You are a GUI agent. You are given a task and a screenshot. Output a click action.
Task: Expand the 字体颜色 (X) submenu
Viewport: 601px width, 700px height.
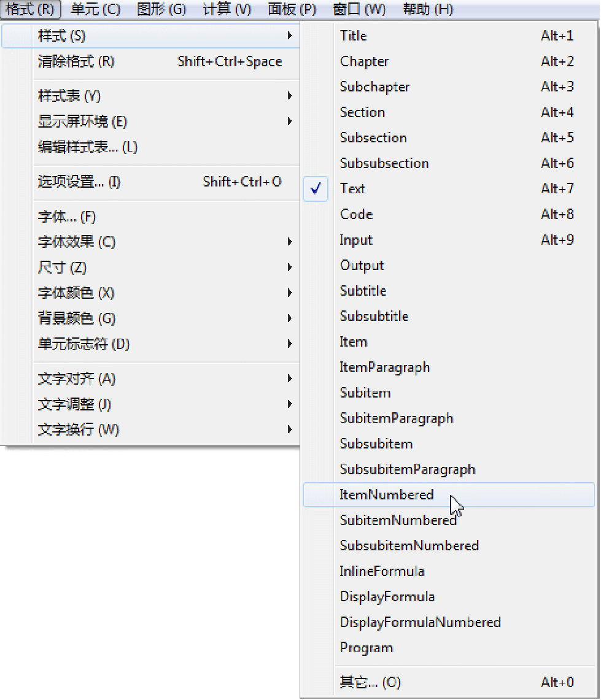click(150, 293)
